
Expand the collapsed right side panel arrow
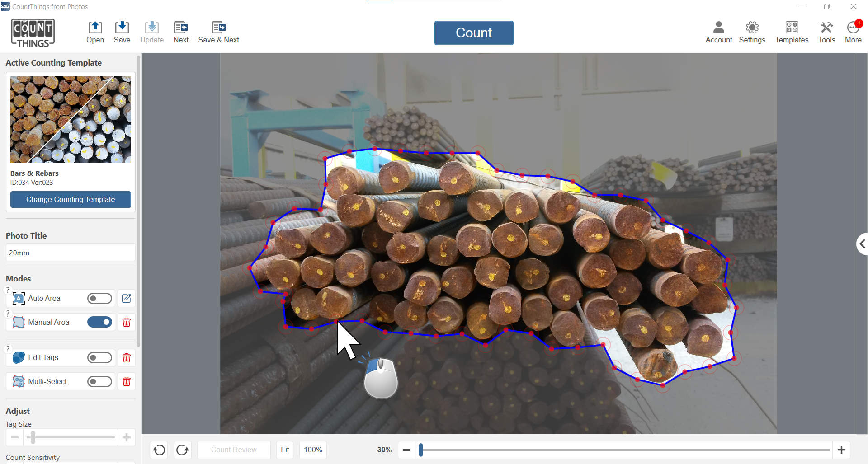(x=862, y=244)
